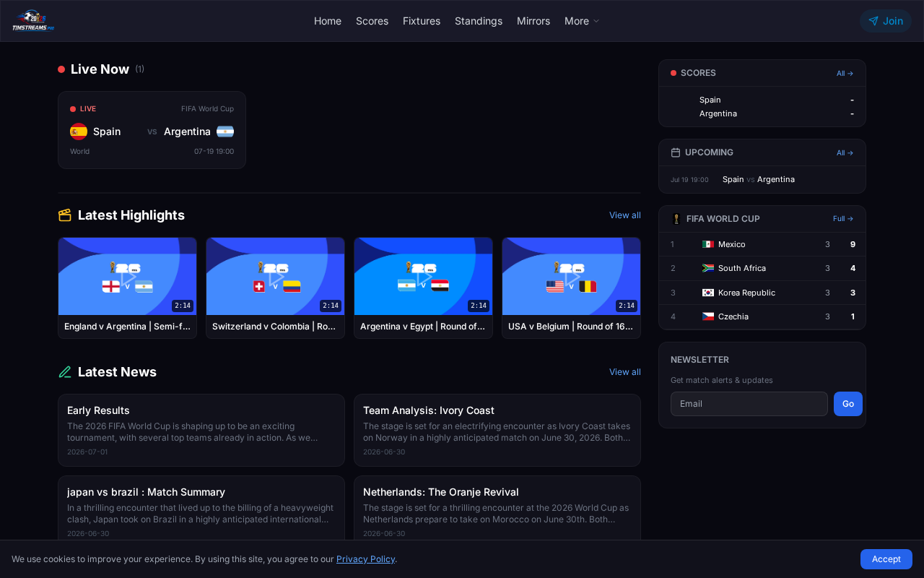Screen dimensions: 924x578
Task: Play the USA v Belgium highlight video
Action: click(571, 277)
